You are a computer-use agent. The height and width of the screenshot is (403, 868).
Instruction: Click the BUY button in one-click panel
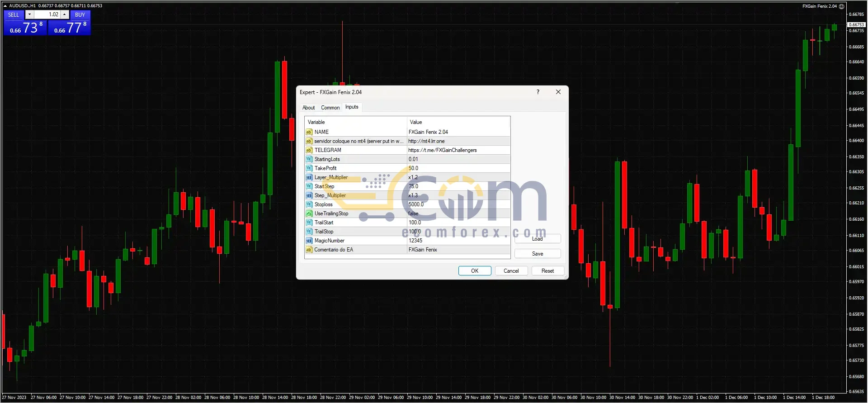click(80, 14)
